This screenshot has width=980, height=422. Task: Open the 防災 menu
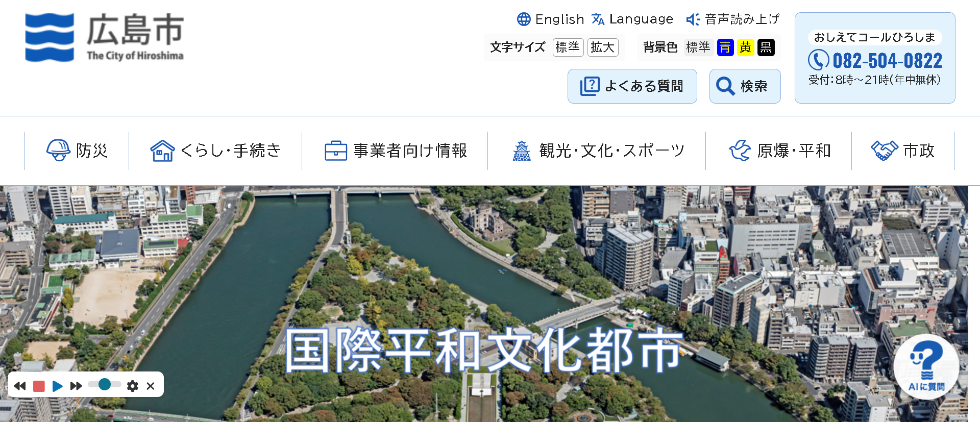77,151
